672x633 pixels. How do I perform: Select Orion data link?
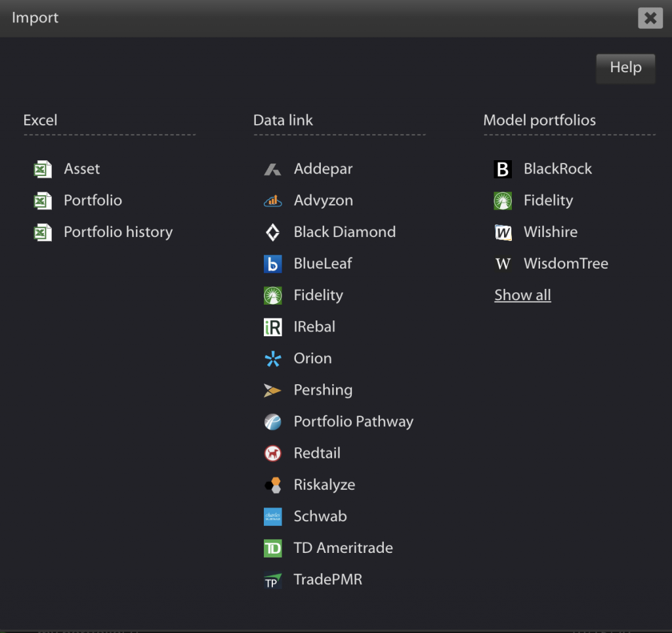[313, 359]
